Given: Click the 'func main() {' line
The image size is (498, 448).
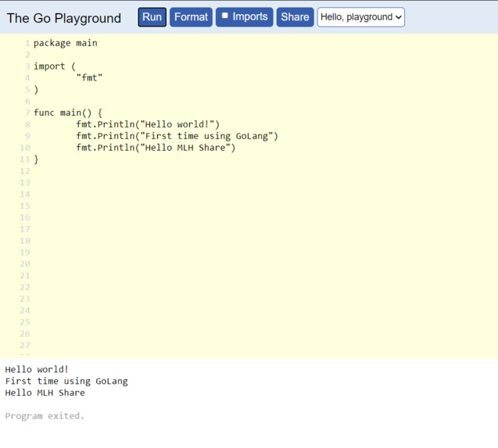Looking at the screenshot, I should pos(68,113).
